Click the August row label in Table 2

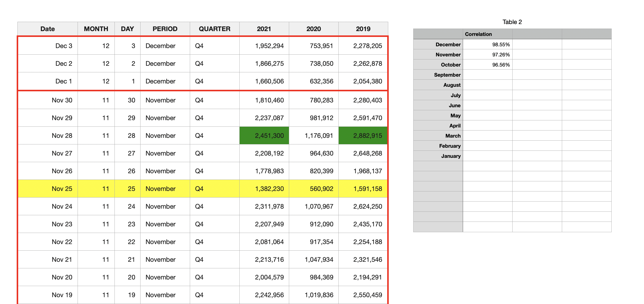[438, 85]
